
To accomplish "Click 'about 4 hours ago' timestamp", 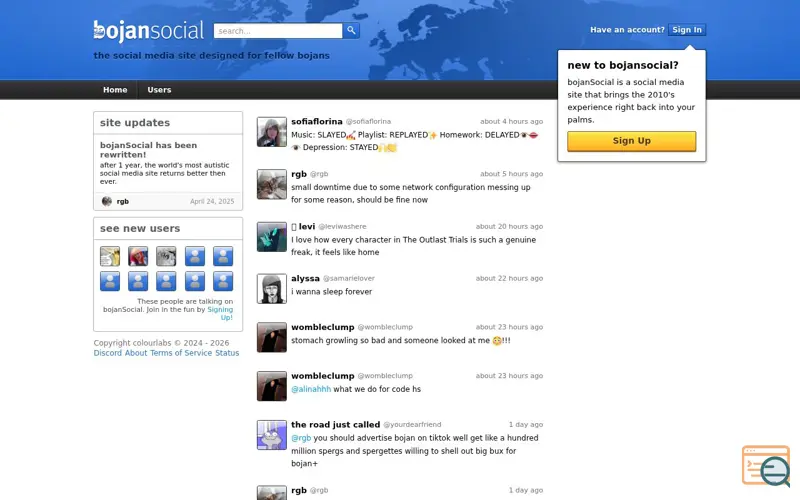I will (x=511, y=121).
